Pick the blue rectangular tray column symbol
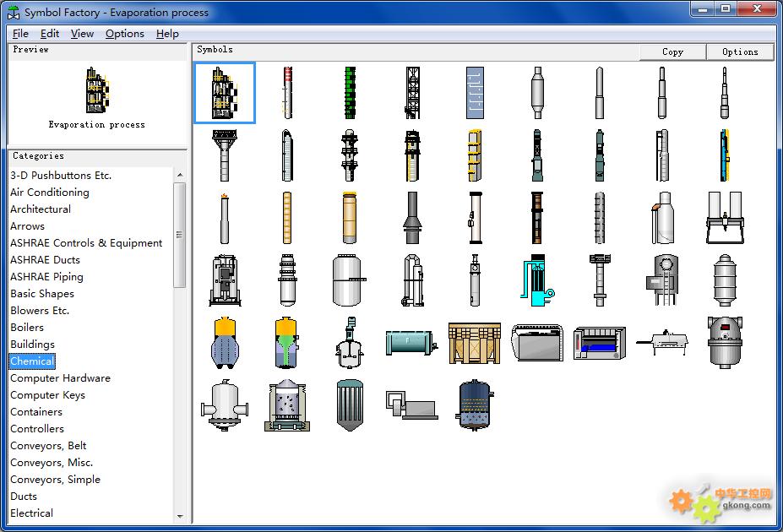Screen dimensions: 783x532 (x=475, y=93)
